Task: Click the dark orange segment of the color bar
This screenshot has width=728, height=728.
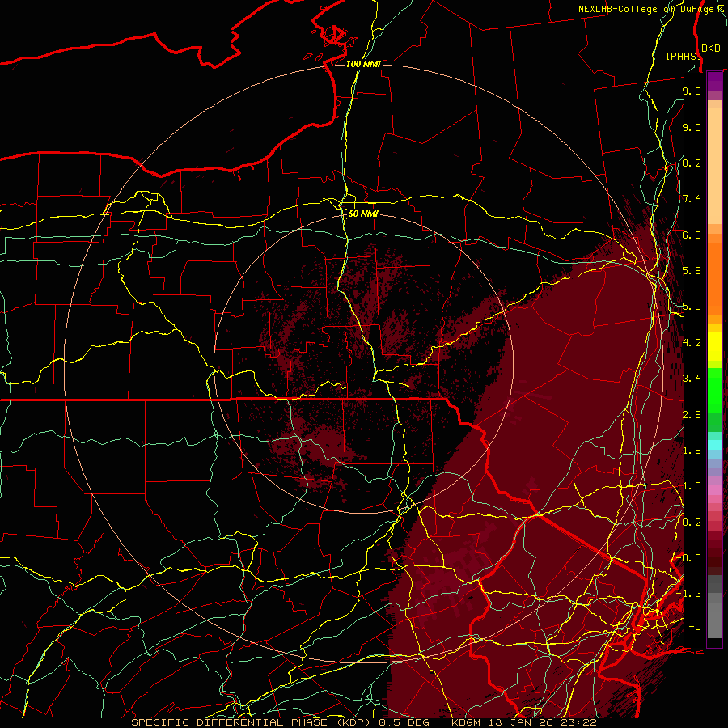Action: point(714,278)
